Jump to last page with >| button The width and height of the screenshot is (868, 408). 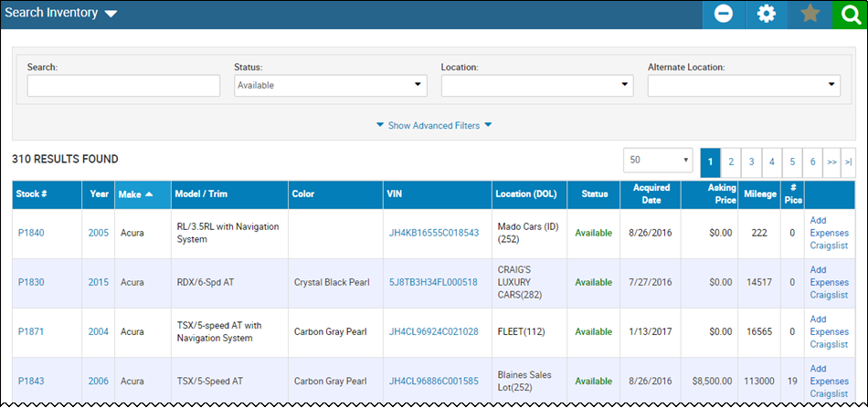tap(849, 162)
